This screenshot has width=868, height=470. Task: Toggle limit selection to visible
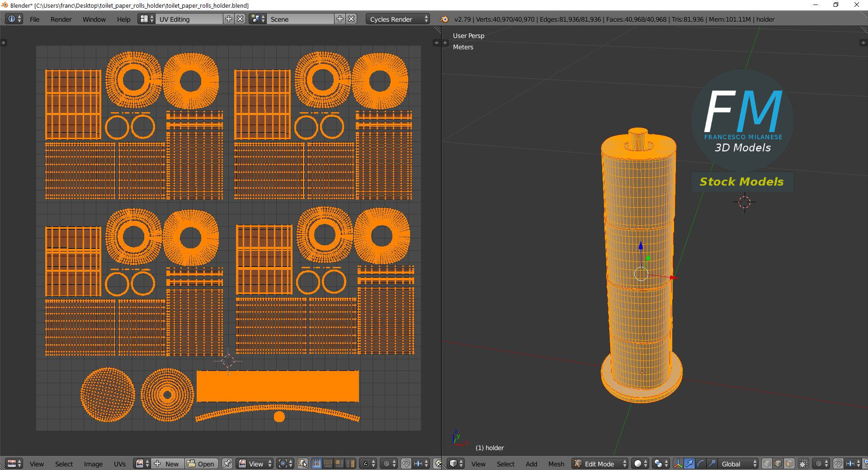803,464
